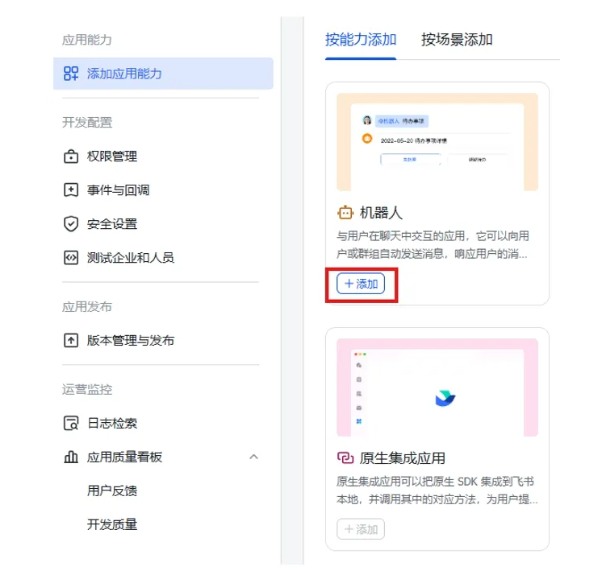Screen dimensions: 613x570
Task: Click the 日志检索 search icon
Action: (x=71, y=423)
